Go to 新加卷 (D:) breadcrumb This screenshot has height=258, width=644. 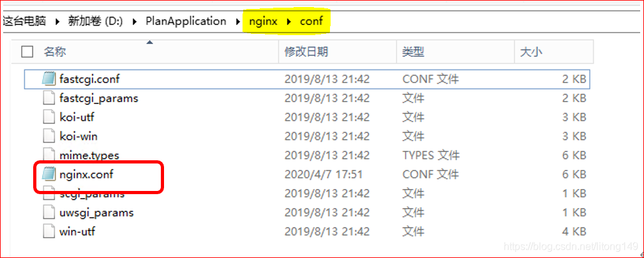[x=96, y=21]
